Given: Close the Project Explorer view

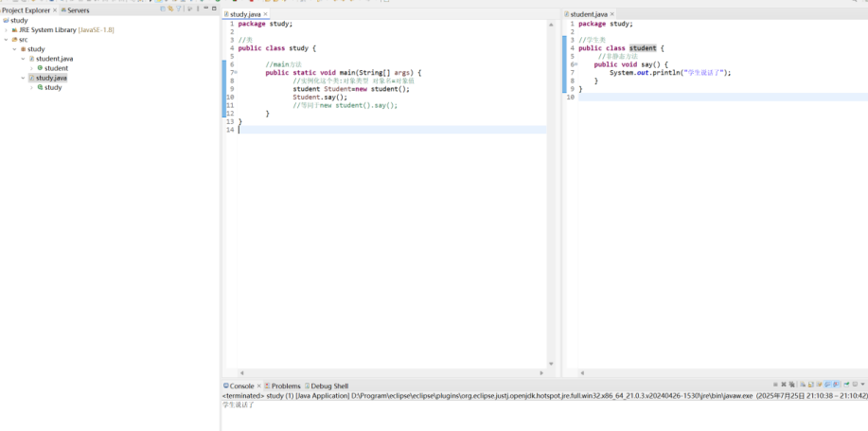Looking at the screenshot, I should [55, 10].
